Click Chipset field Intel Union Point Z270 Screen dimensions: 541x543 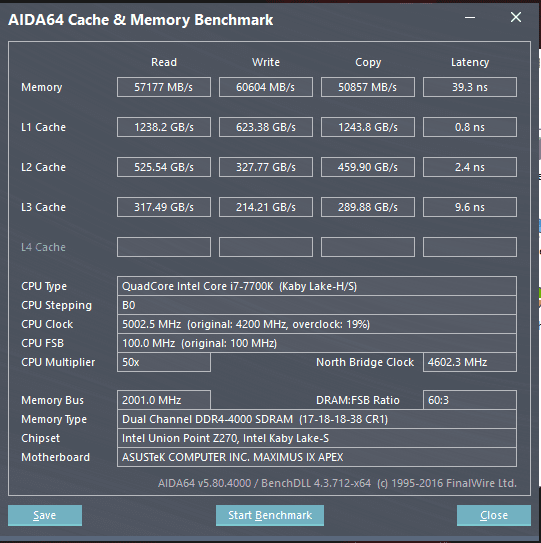[x=317, y=438]
